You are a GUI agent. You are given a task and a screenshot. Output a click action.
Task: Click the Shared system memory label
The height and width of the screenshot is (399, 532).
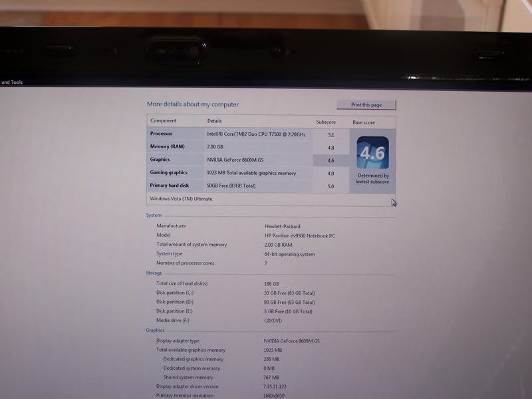(x=188, y=377)
